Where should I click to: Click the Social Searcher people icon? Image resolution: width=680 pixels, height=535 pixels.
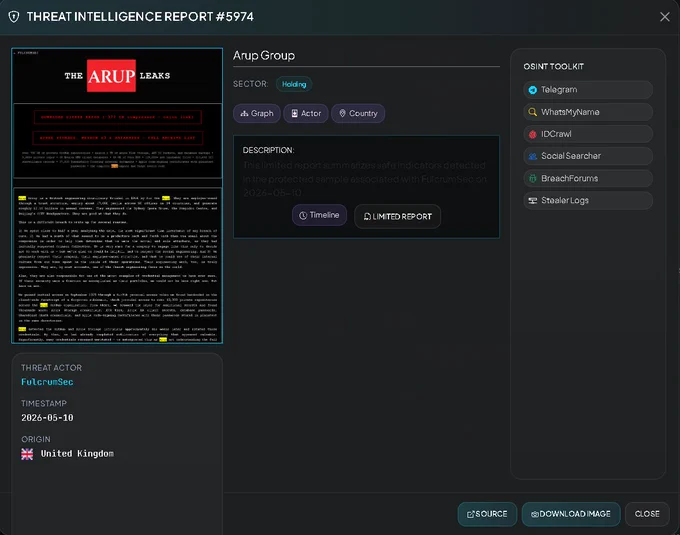533,156
